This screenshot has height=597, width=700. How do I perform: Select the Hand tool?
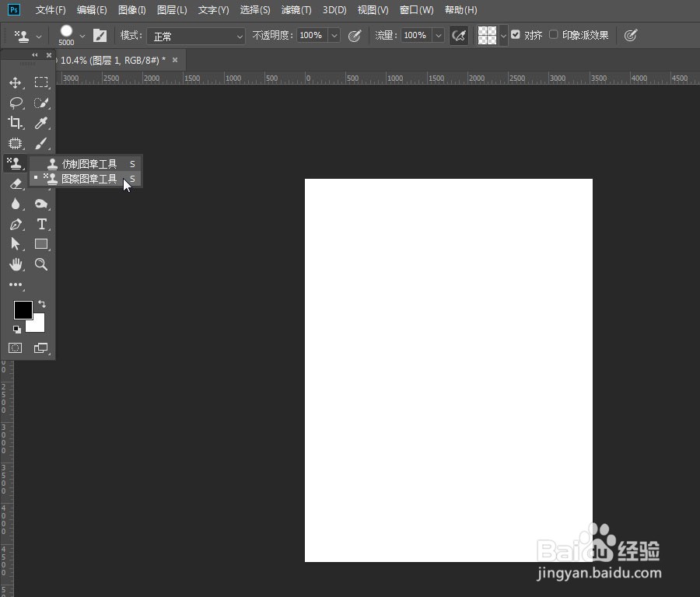[16, 264]
